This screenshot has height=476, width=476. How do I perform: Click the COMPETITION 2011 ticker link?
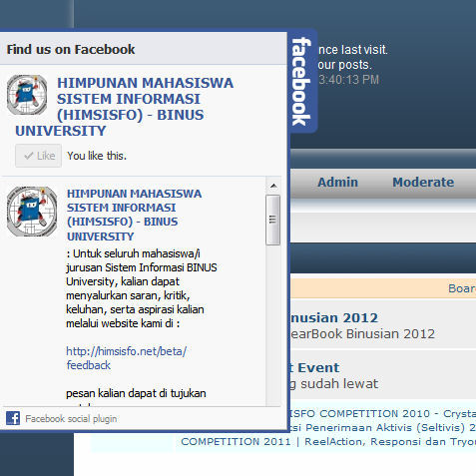click(x=236, y=442)
